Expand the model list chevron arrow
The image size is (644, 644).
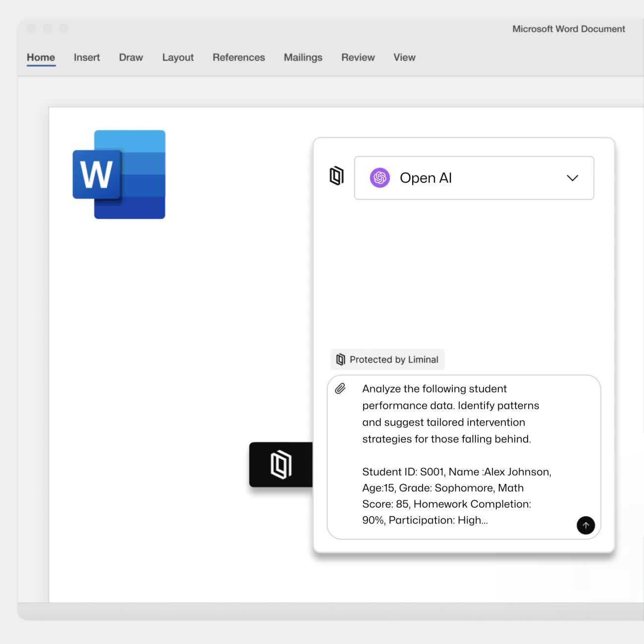tap(573, 178)
